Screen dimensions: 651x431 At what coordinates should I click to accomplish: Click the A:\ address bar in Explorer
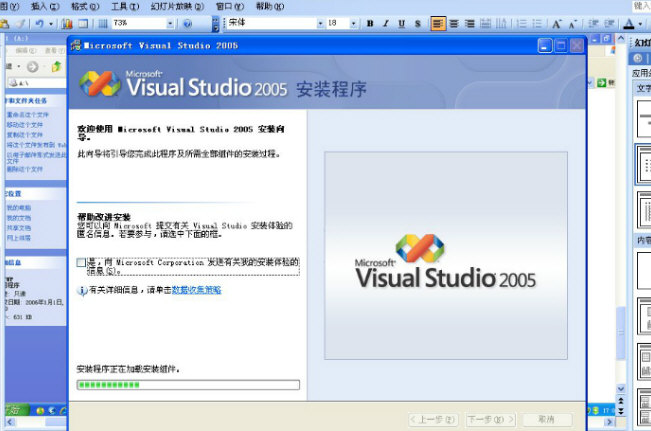[36, 83]
